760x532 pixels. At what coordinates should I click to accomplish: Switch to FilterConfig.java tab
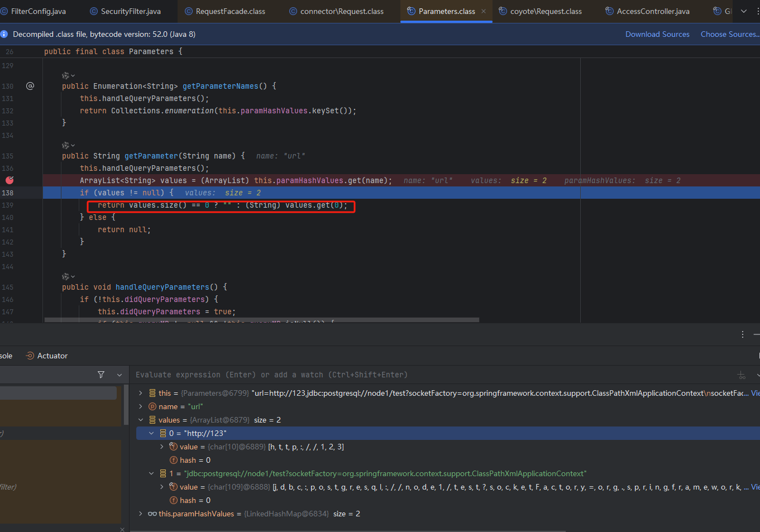point(34,11)
